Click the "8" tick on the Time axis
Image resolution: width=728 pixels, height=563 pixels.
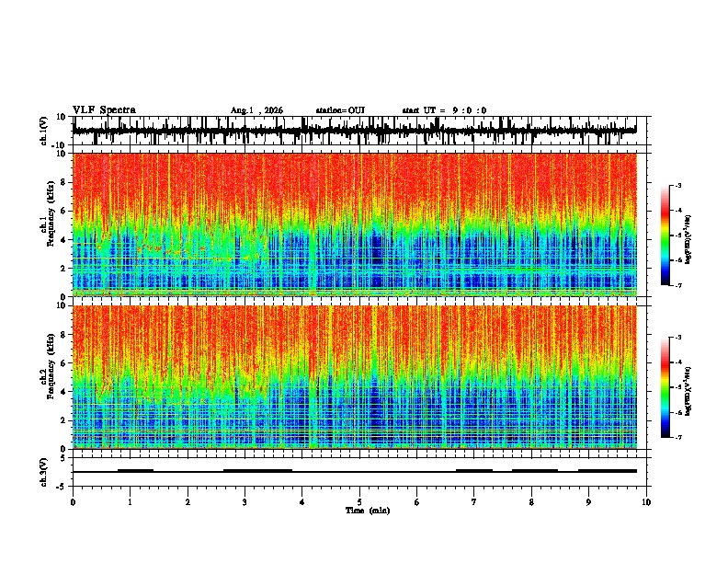(531, 502)
